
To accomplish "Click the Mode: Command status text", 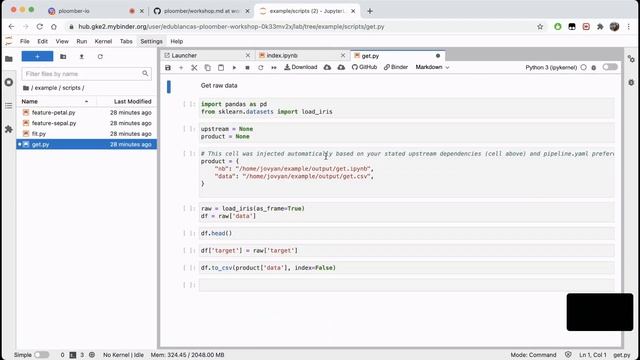I will tap(533, 355).
